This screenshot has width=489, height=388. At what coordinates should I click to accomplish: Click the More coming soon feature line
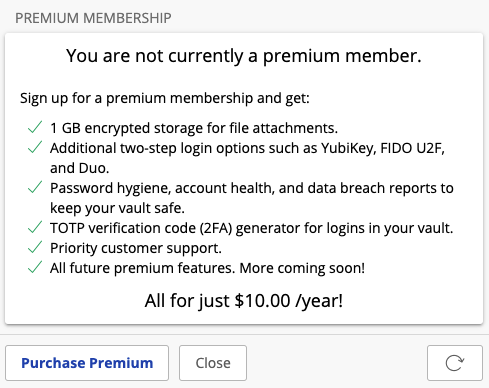[207, 268]
